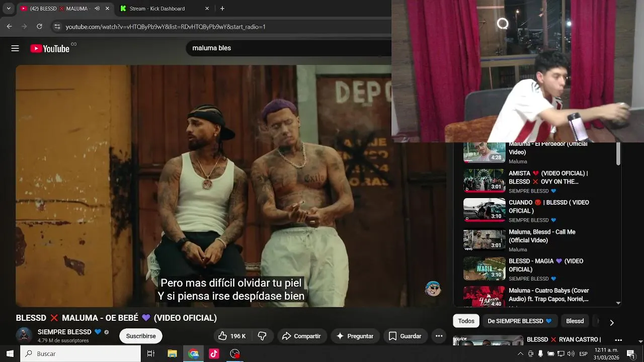Go to YouTube home via logo
644x362 pixels.
pos(50,48)
